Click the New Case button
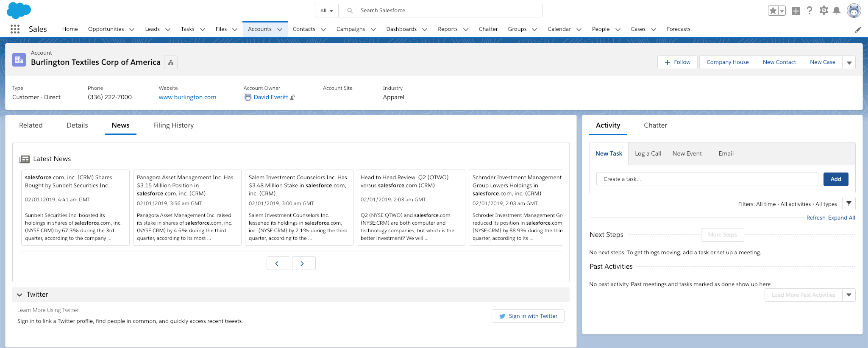The width and height of the screenshot is (868, 348). tap(823, 62)
